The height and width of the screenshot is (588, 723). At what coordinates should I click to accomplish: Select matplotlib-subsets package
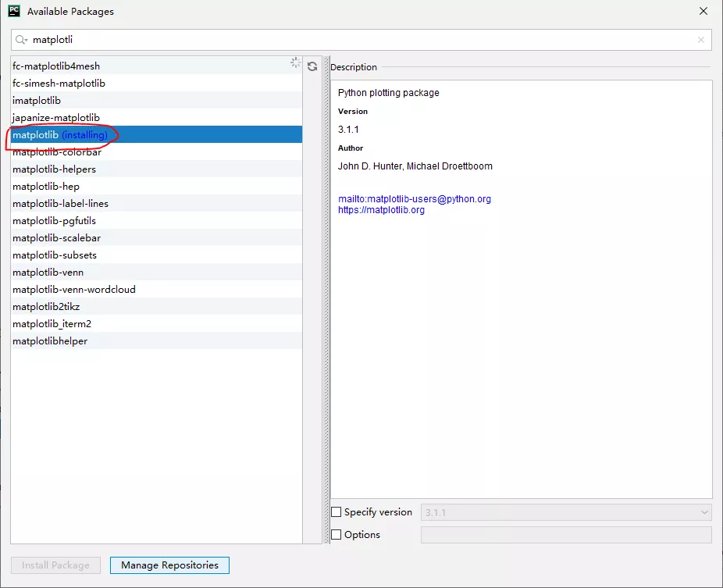point(157,255)
